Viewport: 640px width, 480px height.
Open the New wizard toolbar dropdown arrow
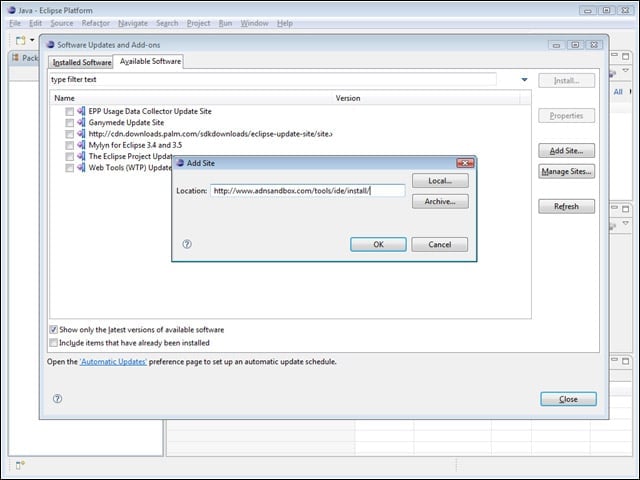(x=32, y=40)
